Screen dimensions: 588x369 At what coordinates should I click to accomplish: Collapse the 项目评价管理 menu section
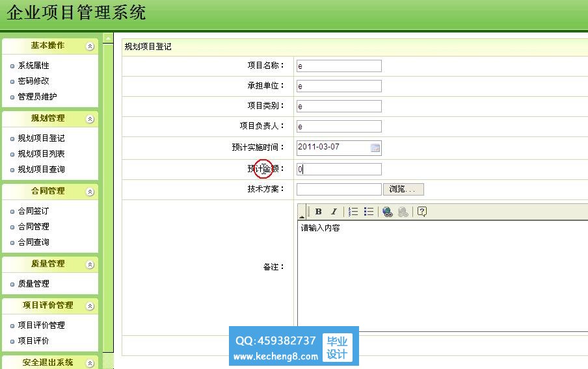pos(90,306)
